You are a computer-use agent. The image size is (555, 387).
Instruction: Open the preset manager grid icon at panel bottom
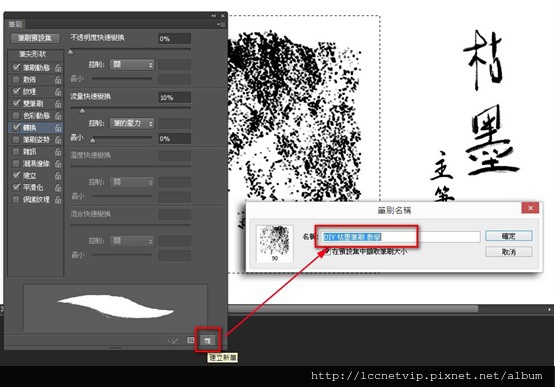point(190,340)
